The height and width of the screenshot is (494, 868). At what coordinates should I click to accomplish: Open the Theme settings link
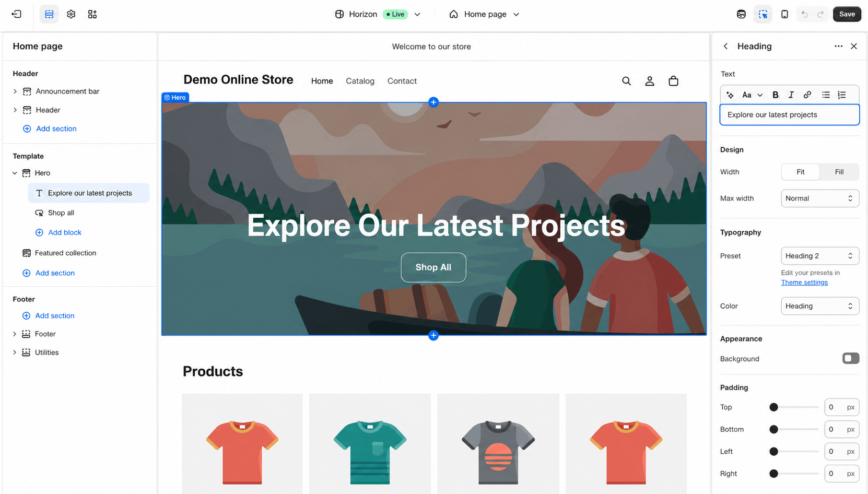coord(804,283)
